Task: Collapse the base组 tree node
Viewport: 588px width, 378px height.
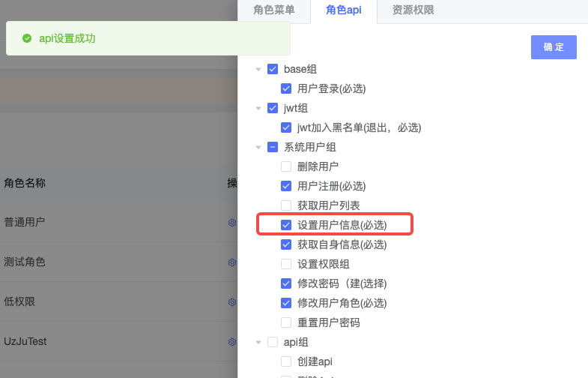Action: point(258,70)
